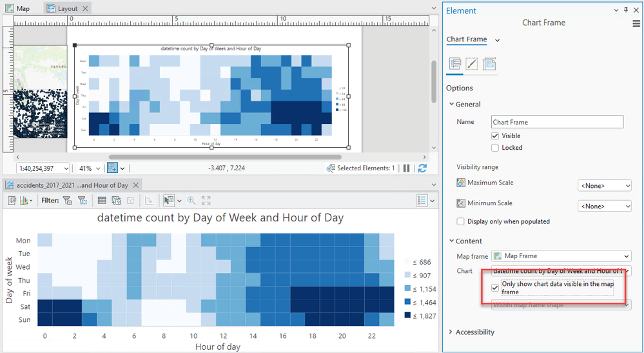Open the Maximum Scale dropdown
The image size is (644, 353).
[x=605, y=186]
